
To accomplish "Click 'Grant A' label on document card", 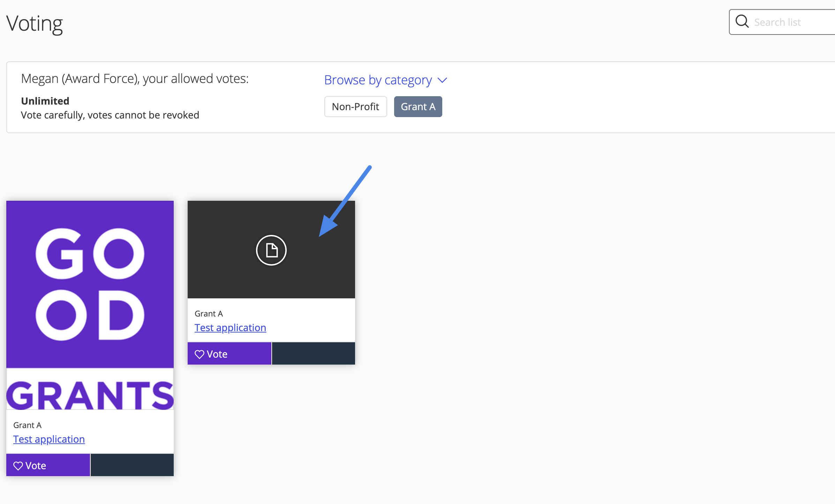I will (x=209, y=314).
